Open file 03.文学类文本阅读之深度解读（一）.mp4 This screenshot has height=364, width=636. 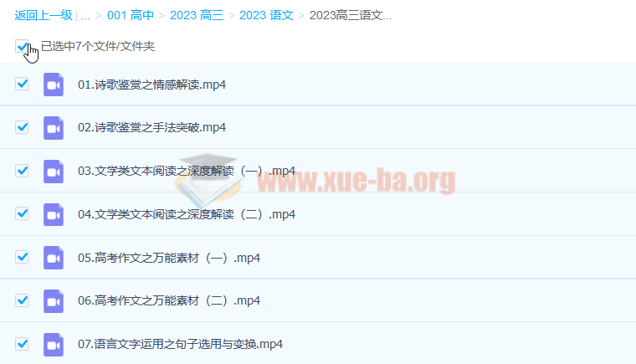[x=186, y=171]
